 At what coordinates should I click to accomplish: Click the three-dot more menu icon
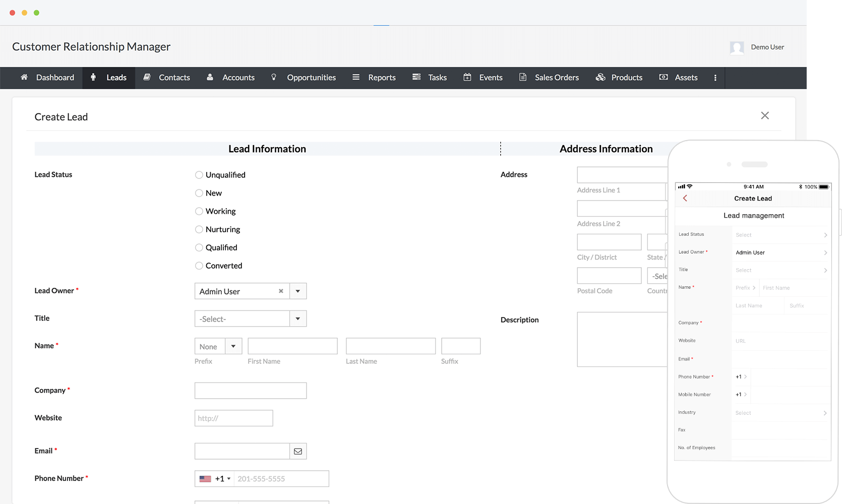pos(715,78)
